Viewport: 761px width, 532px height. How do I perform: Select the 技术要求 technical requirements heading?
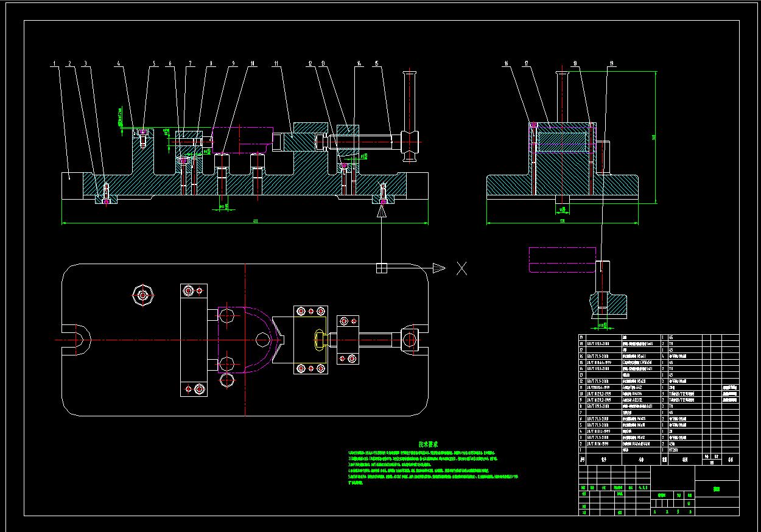pyautogui.click(x=428, y=444)
